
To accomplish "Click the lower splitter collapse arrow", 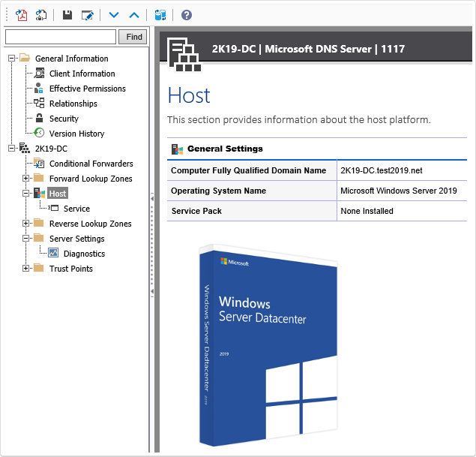I will (x=152, y=291).
